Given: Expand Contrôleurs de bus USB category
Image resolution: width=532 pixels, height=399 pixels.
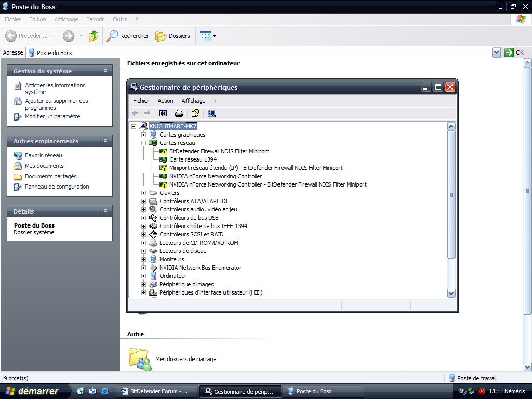Looking at the screenshot, I should point(143,218).
